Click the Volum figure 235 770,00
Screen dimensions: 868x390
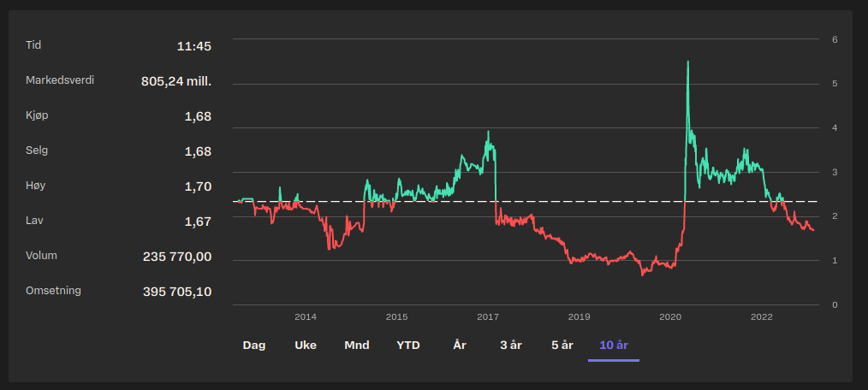[x=176, y=257]
